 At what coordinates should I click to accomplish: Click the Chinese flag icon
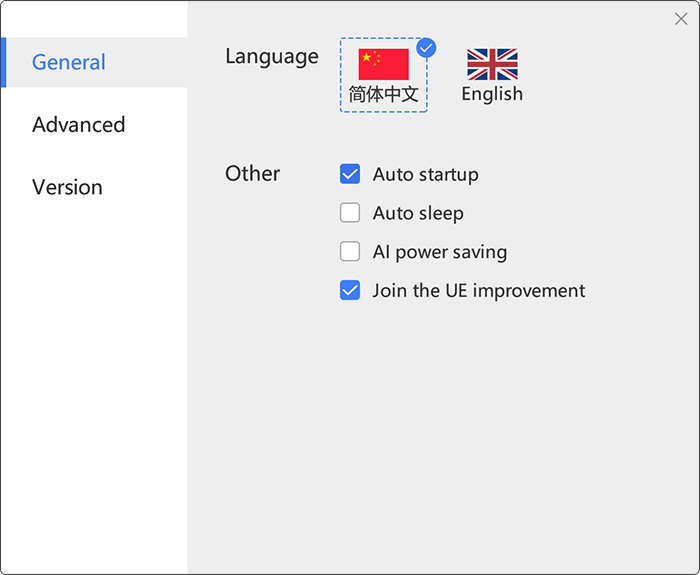383,64
